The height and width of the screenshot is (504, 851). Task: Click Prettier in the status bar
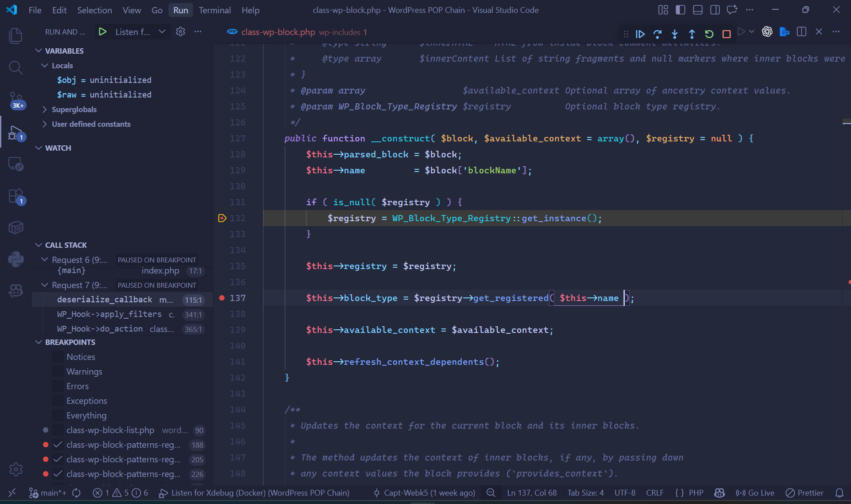click(x=804, y=493)
